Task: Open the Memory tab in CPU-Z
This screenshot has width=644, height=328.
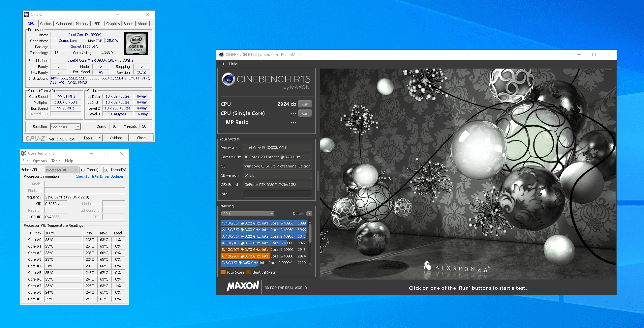Action: (82, 24)
